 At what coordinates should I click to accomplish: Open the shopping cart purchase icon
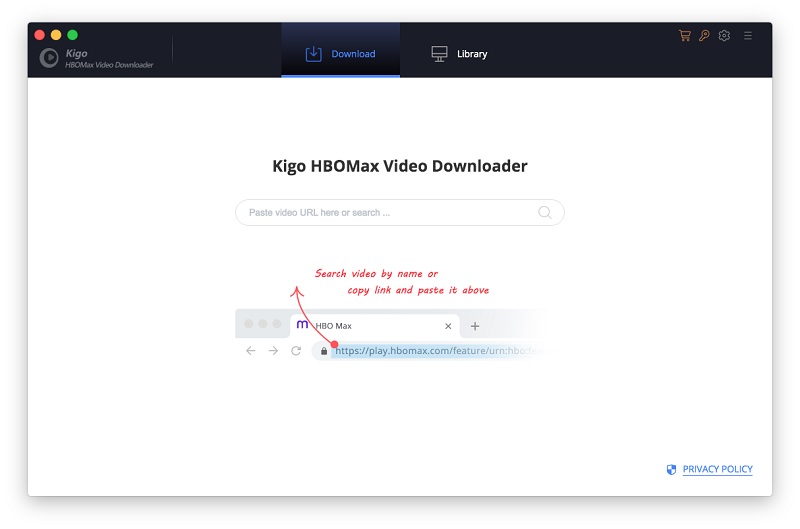685,36
